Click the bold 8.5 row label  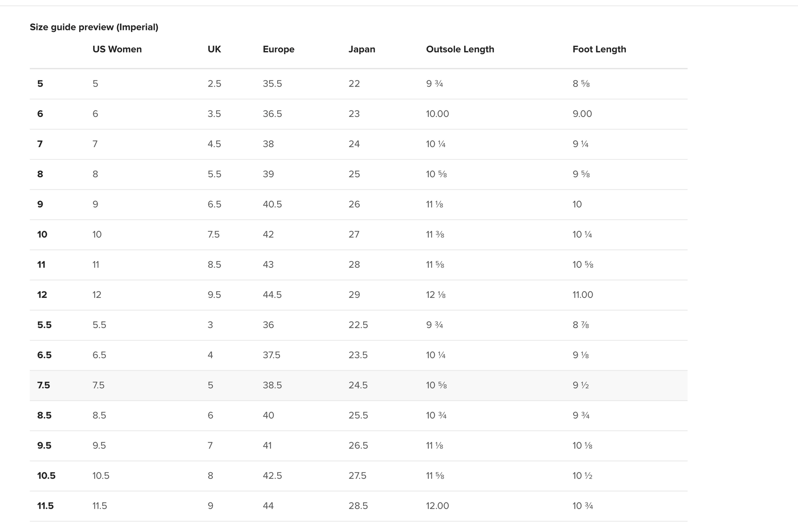[44, 415]
